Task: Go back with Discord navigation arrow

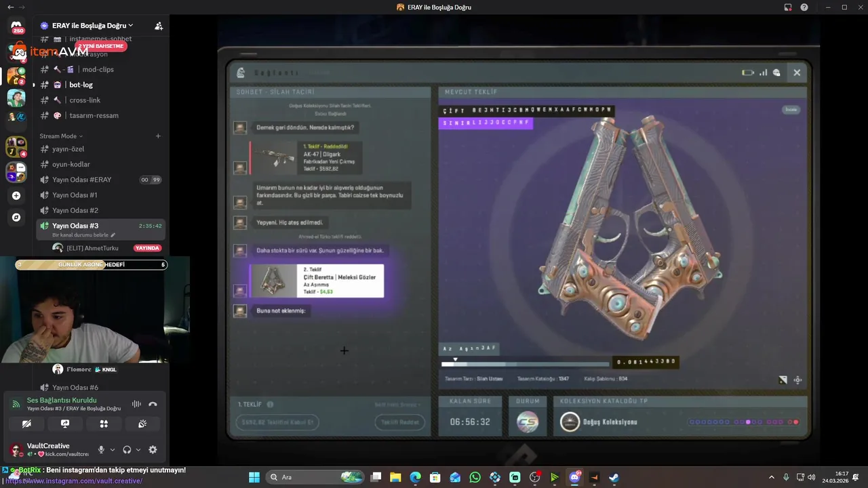Action: pyautogui.click(x=10, y=7)
